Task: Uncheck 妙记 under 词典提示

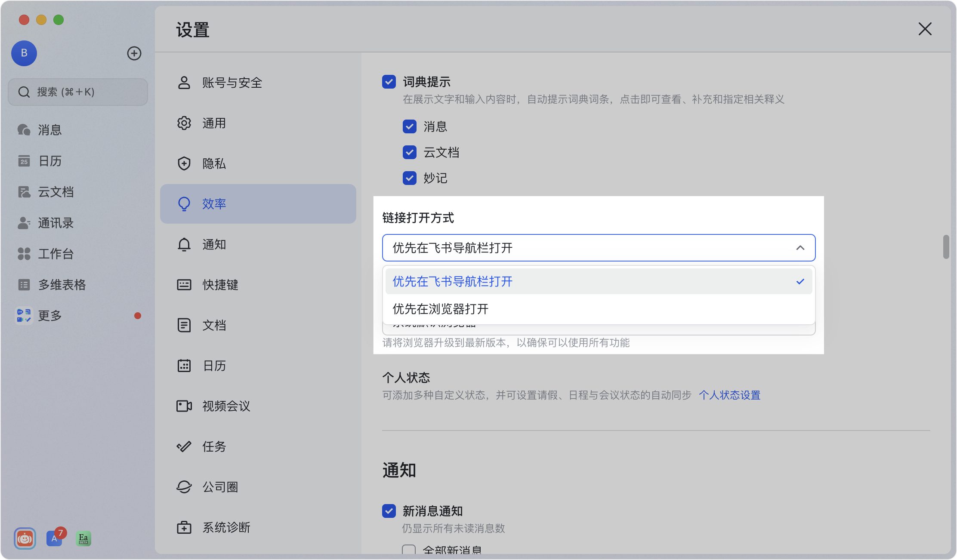Action: (410, 178)
